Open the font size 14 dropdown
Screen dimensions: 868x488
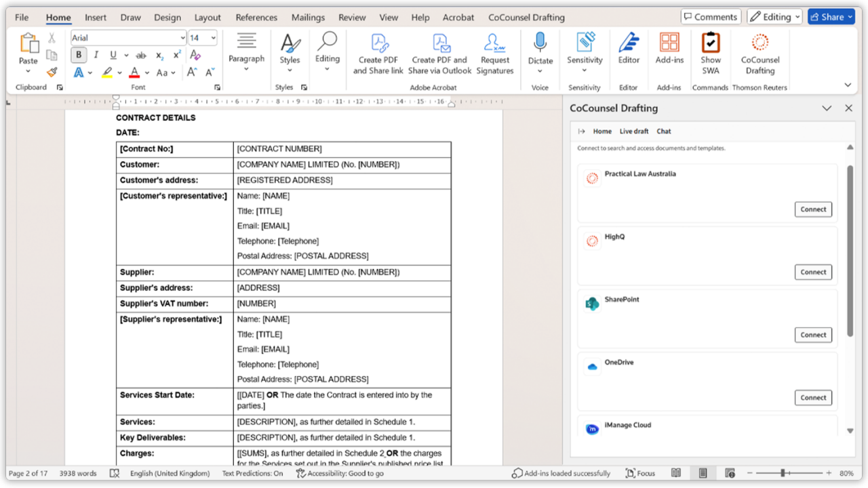point(213,38)
